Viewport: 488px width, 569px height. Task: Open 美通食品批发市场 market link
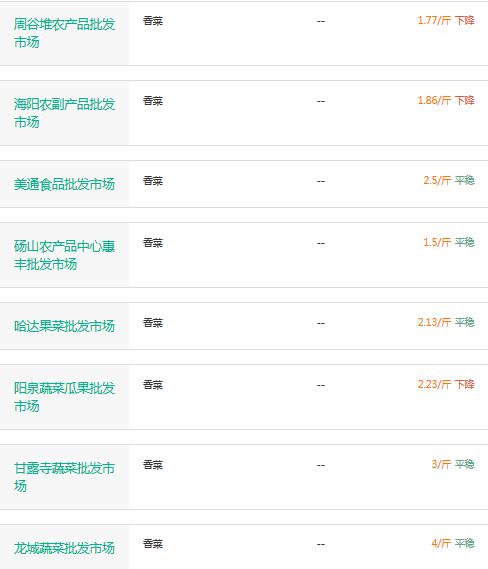[64, 184]
